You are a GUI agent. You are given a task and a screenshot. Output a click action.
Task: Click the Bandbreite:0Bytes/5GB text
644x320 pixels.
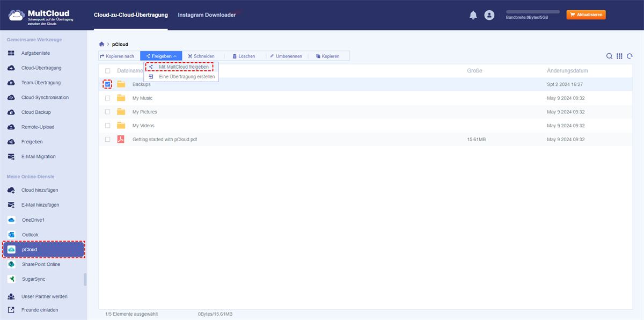click(527, 18)
